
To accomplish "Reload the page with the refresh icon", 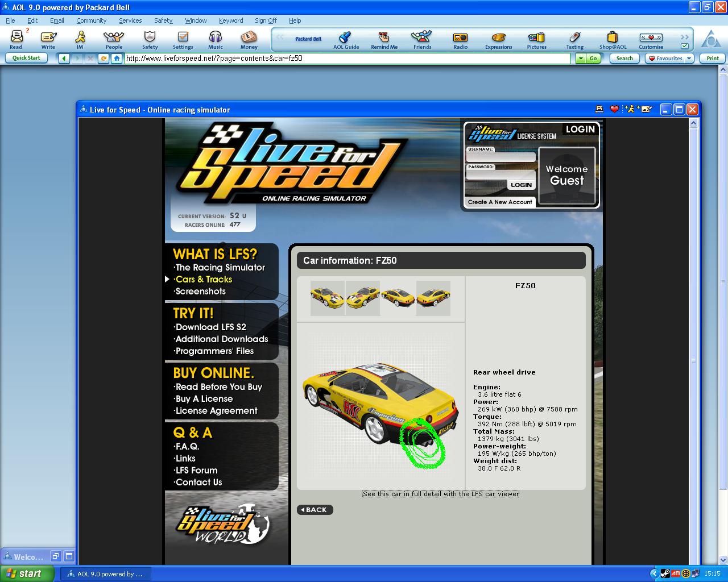I will tap(104, 58).
